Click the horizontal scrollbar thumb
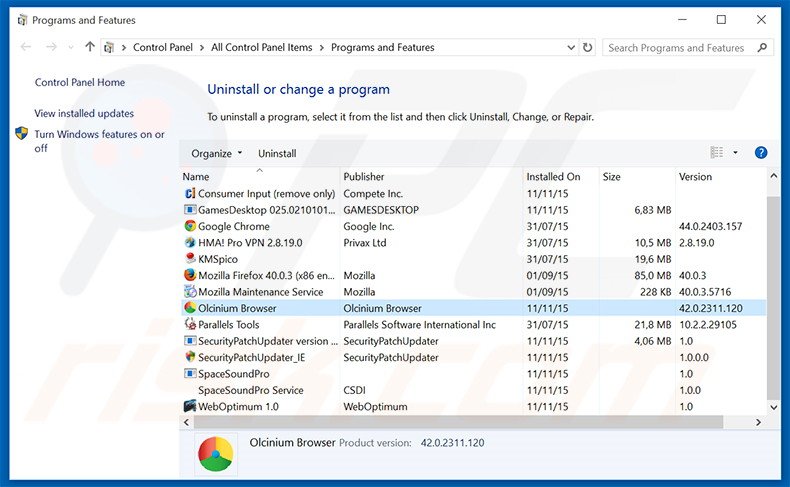This screenshot has width=790, height=487. (x=458, y=423)
